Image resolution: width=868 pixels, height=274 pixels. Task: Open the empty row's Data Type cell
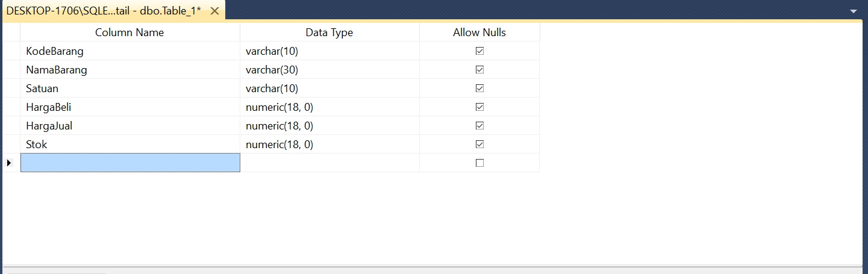(329, 163)
